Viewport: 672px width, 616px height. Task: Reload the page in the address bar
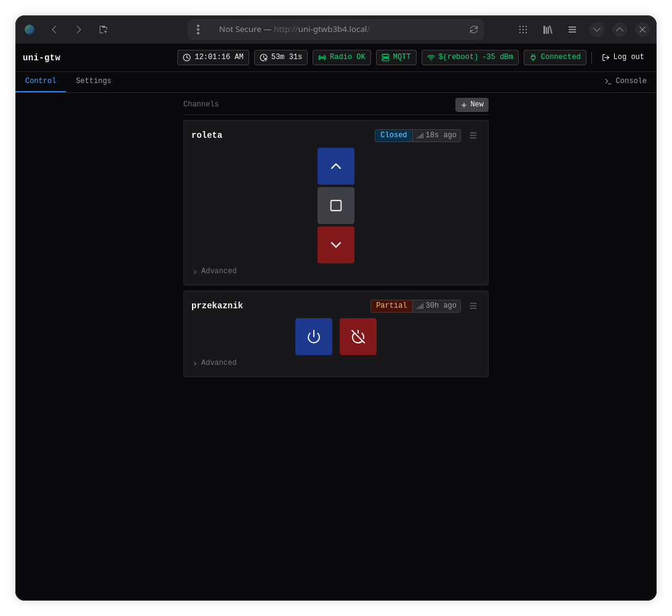point(474,30)
